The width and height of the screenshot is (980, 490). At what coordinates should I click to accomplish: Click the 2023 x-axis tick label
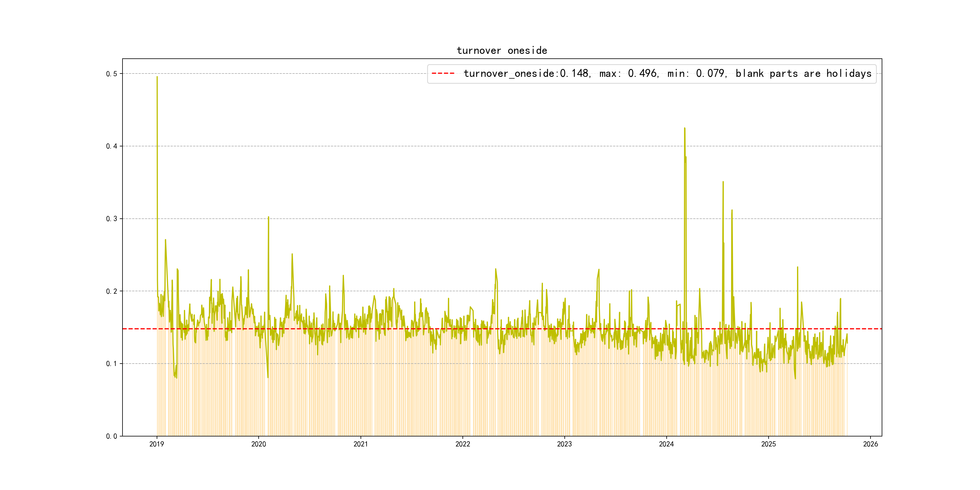pyautogui.click(x=564, y=444)
